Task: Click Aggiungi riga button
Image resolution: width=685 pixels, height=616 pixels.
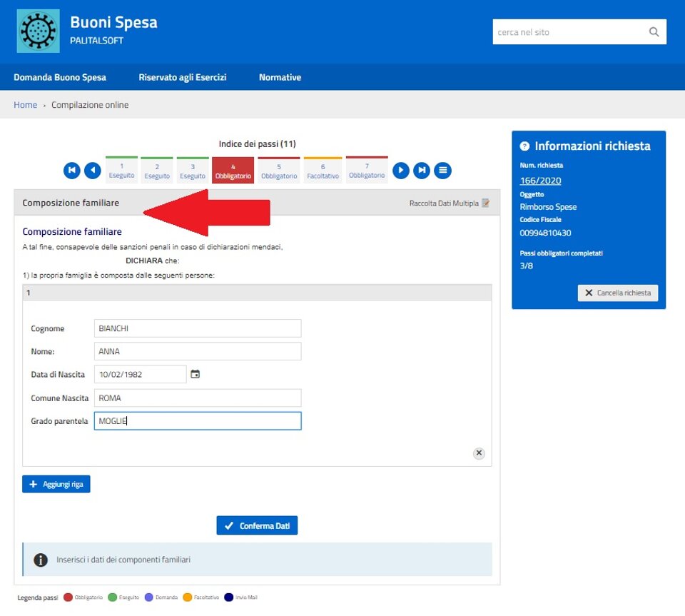Action: click(x=56, y=484)
